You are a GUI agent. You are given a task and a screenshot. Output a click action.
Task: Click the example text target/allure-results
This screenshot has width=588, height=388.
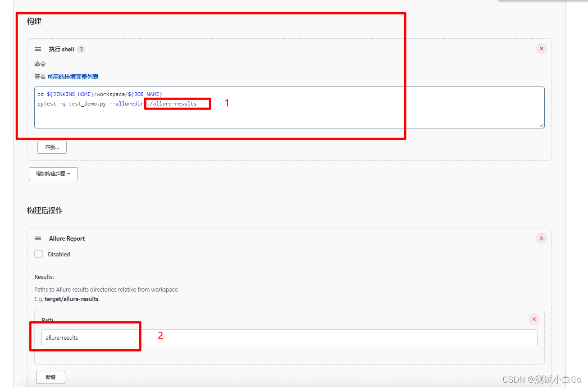(x=72, y=299)
